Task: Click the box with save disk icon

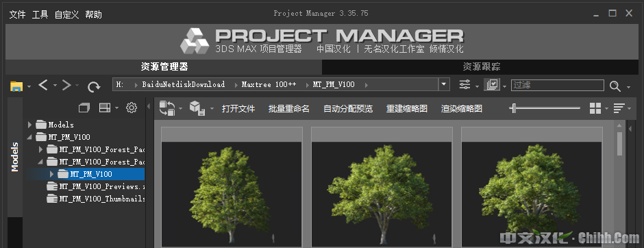Action: (x=197, y=108)
